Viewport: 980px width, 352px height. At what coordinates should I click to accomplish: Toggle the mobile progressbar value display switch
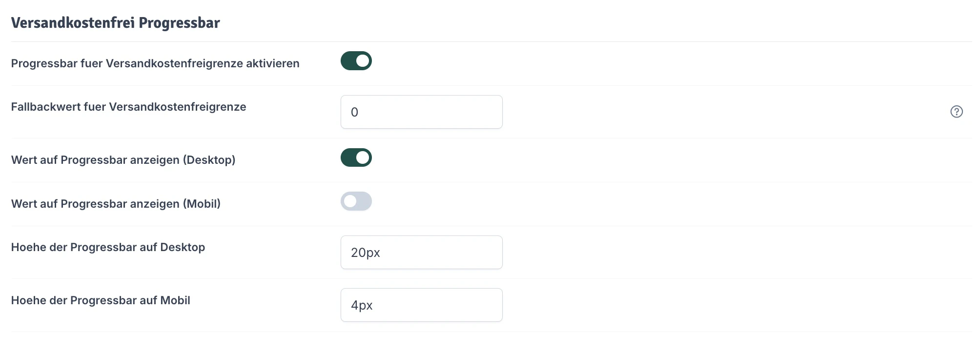[x=356, y=201]
